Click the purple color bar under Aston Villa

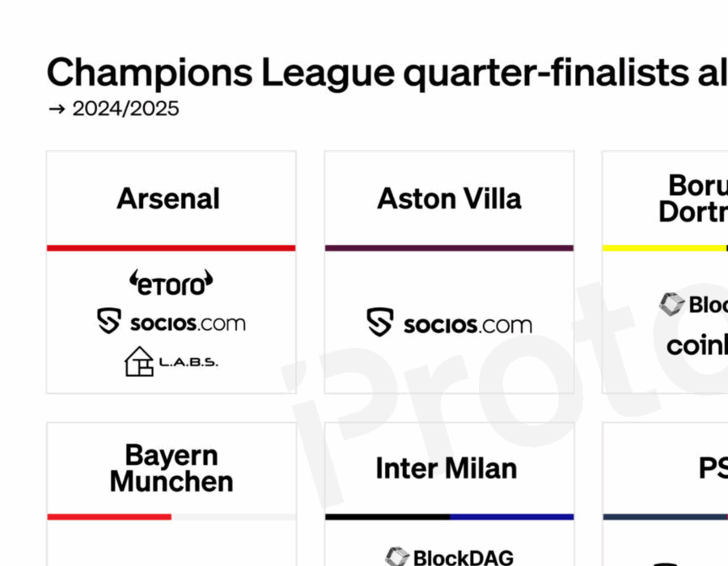[449, 248]
